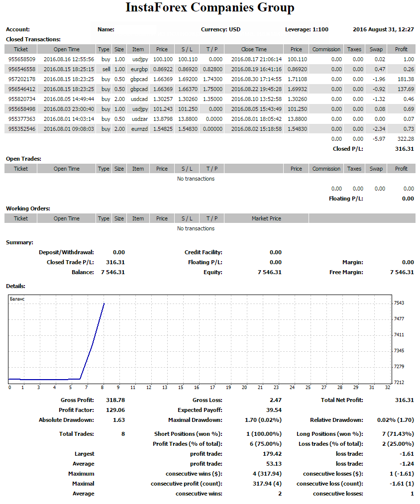Click Maximal Drawdown value 1.70 (0.02%)
Viewport: 420px width, 504px height.
click(x=263, y=420)
